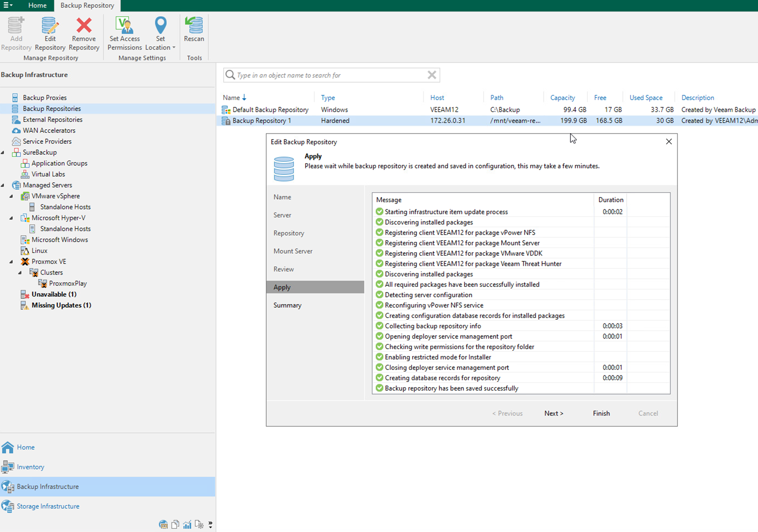Sort the list by Capacity column
Viewport: 758px width, 532px height.
point(562,98)
